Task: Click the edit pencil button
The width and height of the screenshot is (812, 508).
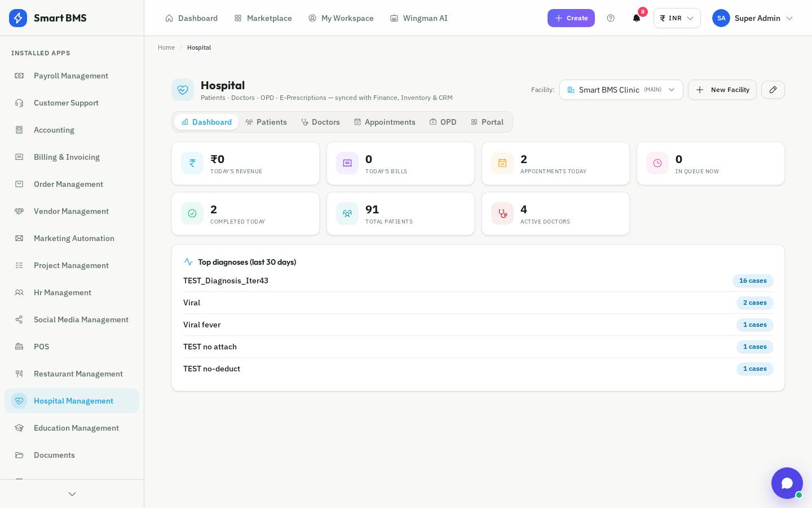Action: pyautogui.click(x=773, y=90)
